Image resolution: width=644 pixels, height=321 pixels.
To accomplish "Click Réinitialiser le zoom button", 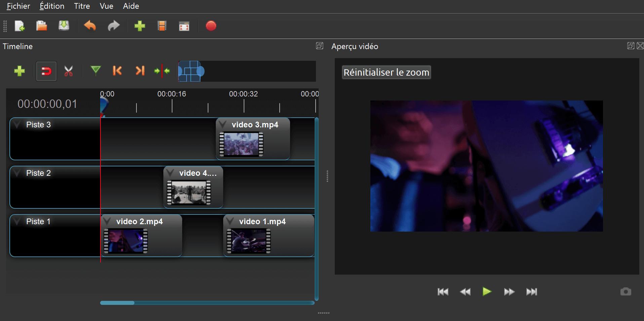I will [x=387, y=72].
